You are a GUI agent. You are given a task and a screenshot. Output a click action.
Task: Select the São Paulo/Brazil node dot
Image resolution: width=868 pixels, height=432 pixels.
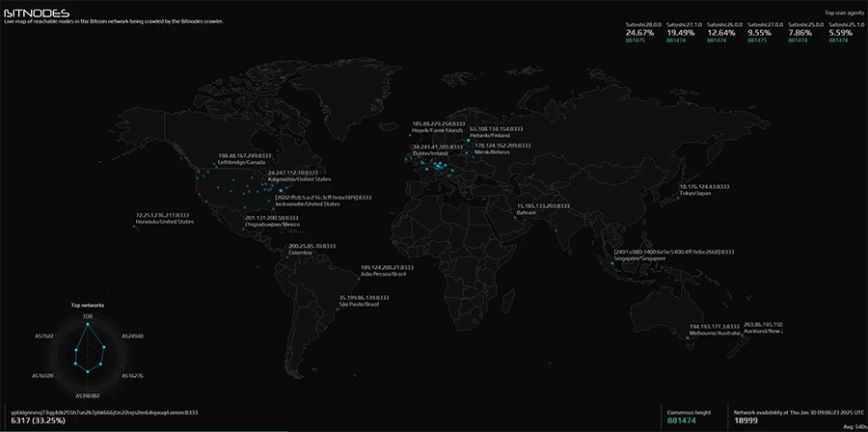point(338,310)
